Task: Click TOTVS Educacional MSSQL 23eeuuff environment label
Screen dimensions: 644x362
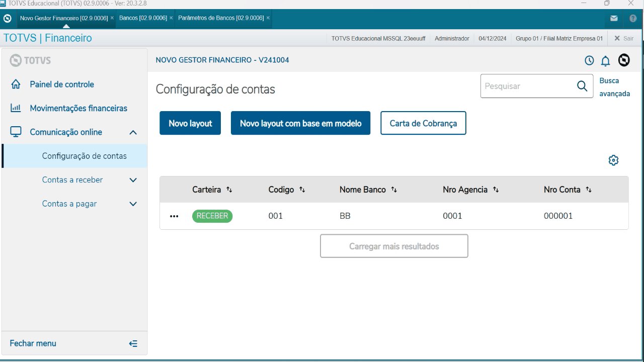Action: (x=379, y=38)
